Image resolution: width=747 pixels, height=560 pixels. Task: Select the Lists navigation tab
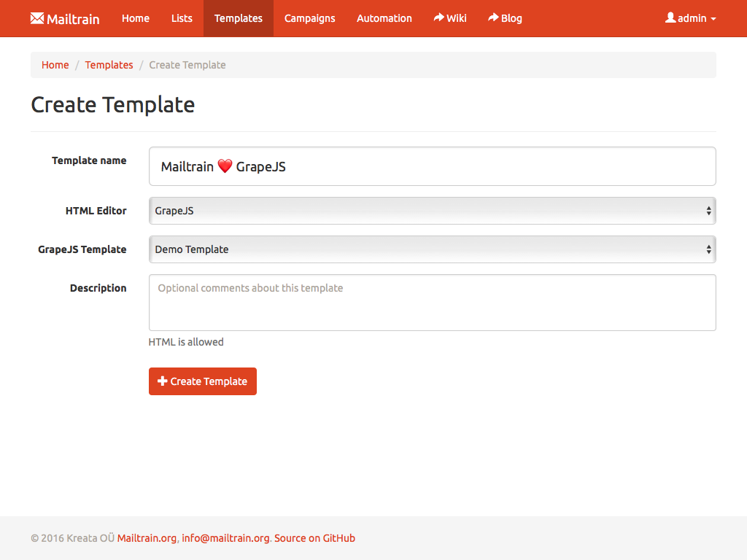(x=181, y=18)
